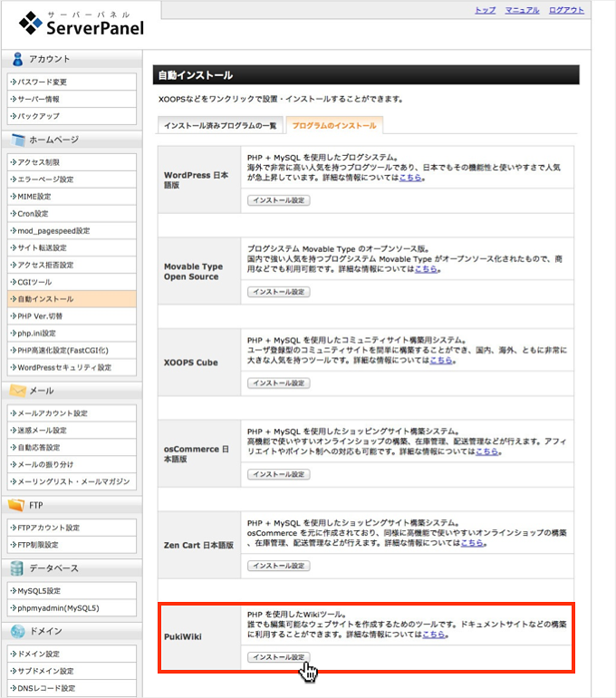The image size is (616, 698).
Task: Open サブドメイン設定 menu item
Action: pos(72,671)
